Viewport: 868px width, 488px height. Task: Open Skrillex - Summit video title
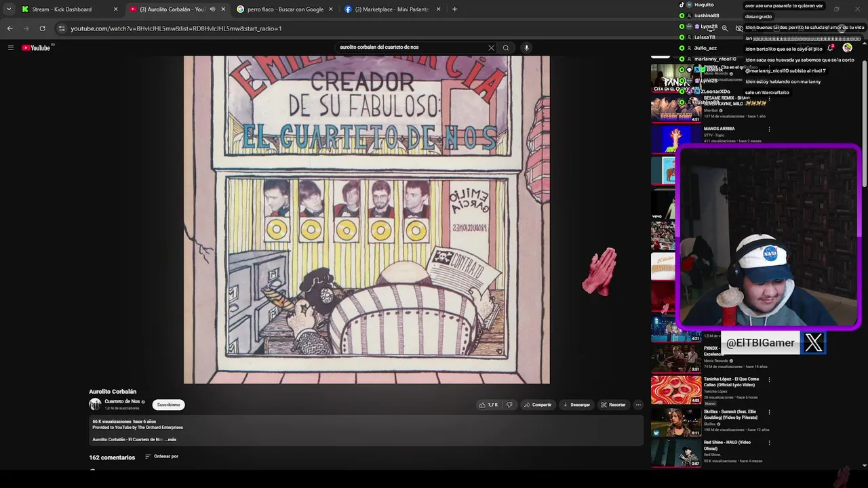pyautogui.click(x=731, y=414)
